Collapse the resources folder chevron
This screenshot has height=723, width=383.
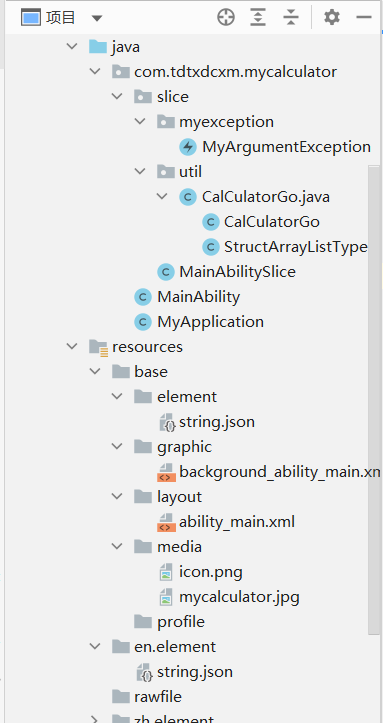click(72, 346)
